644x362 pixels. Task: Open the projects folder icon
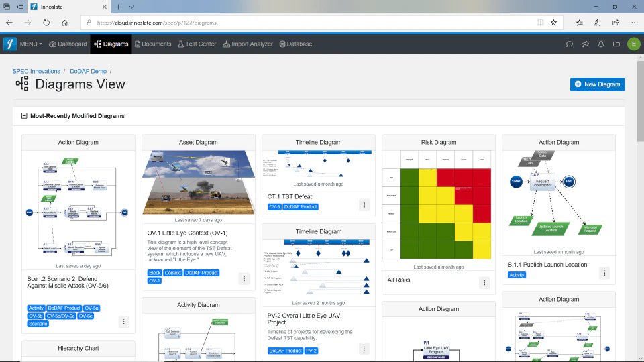point(616,44)
